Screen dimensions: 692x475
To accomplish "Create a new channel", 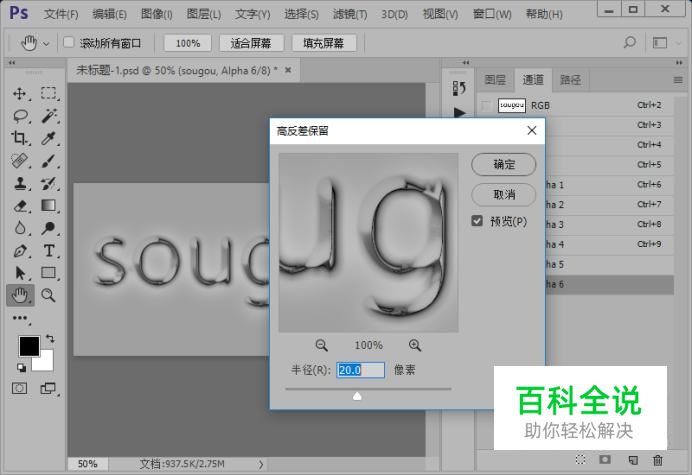I will click(632, 460).
